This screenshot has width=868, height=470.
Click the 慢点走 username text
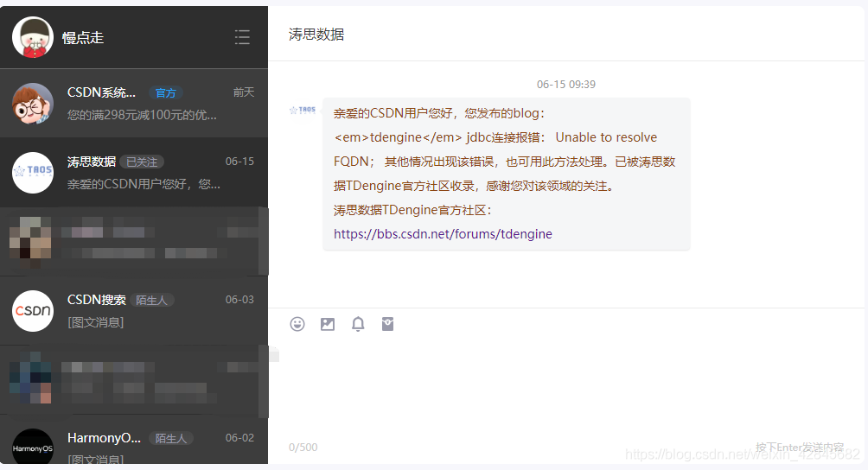(x=83, y=38)
